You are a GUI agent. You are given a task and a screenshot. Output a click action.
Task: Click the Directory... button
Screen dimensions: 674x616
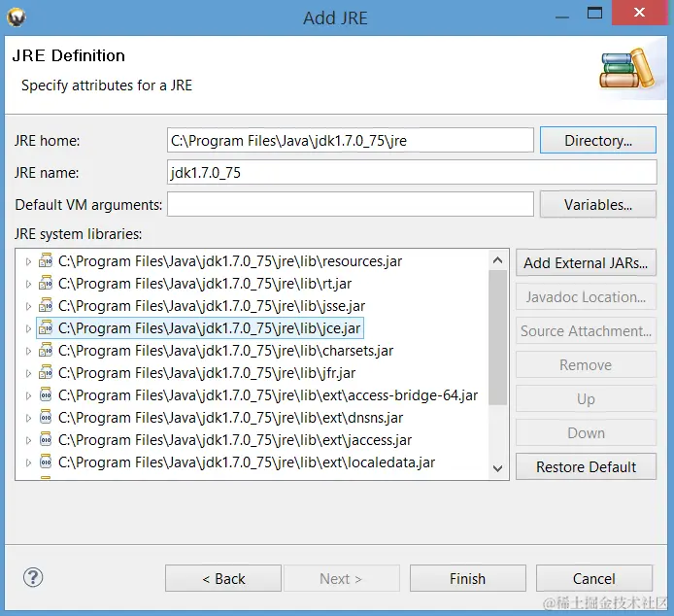[x=598, y=140]
